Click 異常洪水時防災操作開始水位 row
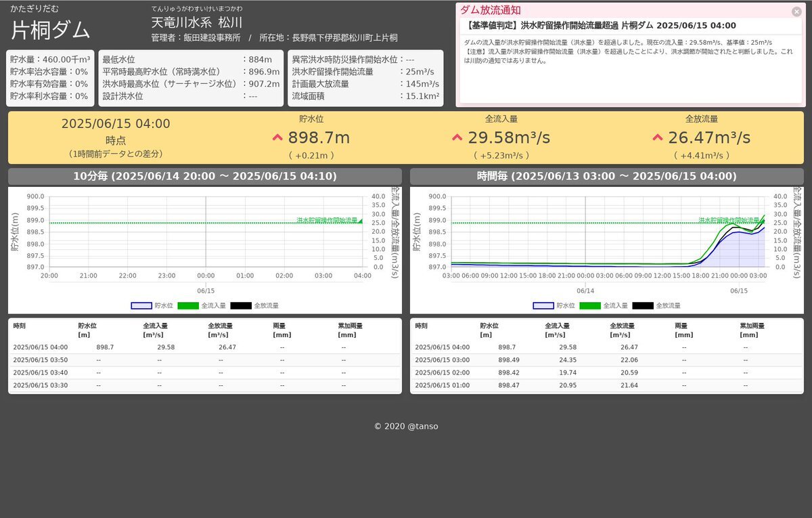The image size is (812, 518). (x=365, y=60)
